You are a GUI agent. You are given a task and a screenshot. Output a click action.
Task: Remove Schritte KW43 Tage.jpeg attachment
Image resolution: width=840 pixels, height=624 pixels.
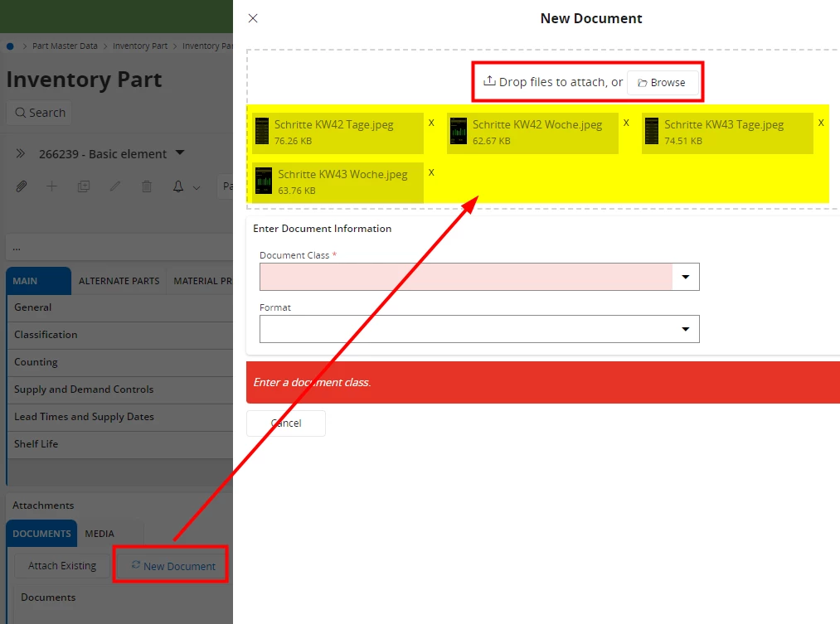click(x=821, y=123)
